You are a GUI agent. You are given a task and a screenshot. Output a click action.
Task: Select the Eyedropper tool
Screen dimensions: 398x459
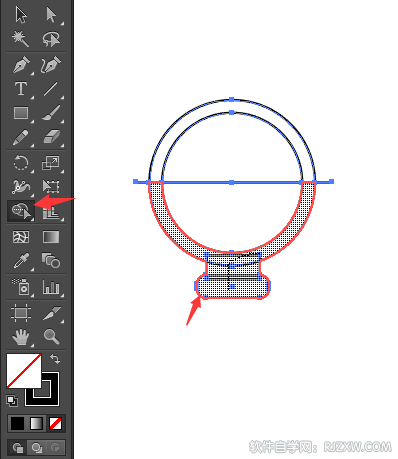21,261
